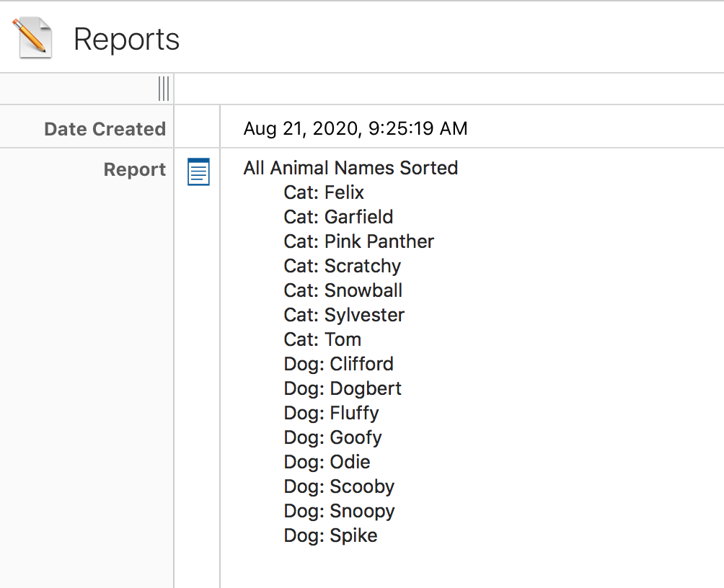Click the Cat: Tom line
This screenshot has height=588, width=724.
point(322,339)
